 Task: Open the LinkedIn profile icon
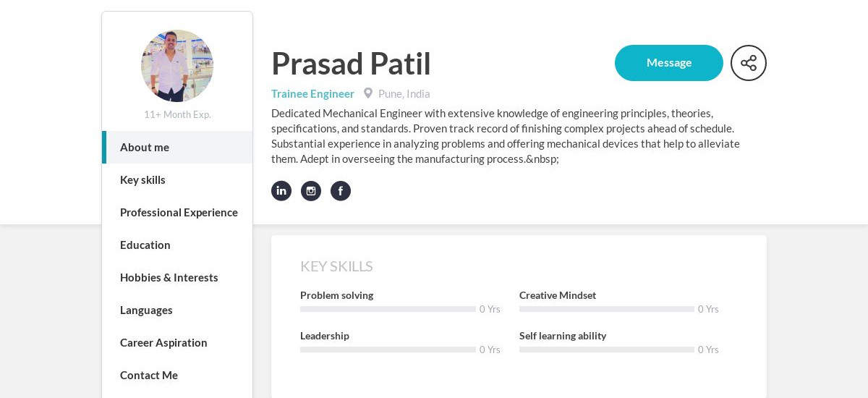281,191
